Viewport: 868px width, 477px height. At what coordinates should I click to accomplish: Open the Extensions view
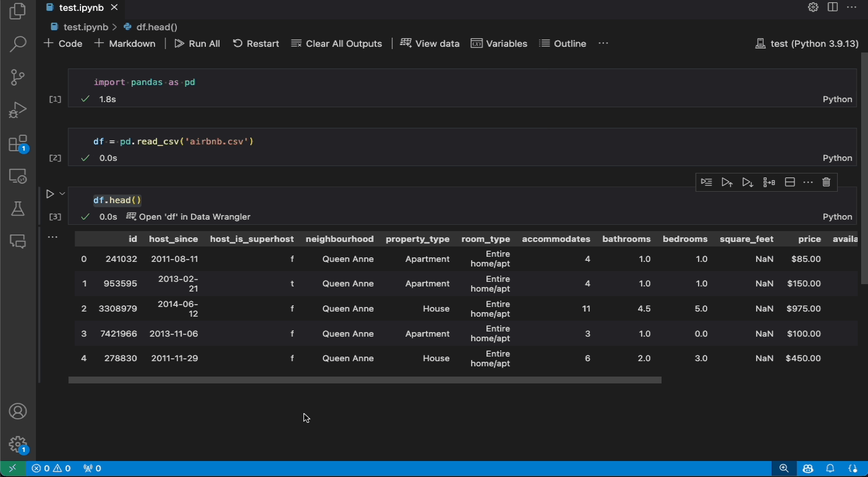[x=18, y=143]
